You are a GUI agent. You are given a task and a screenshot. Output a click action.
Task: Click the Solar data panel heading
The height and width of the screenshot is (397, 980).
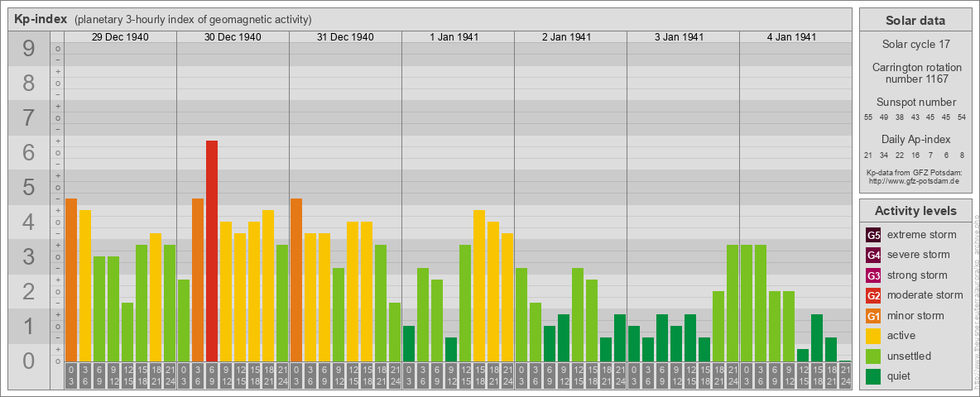915,21
